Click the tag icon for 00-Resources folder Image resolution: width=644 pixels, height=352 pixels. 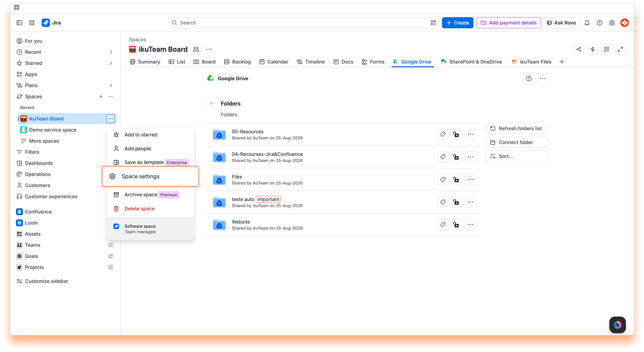click(x=443, y=134)
